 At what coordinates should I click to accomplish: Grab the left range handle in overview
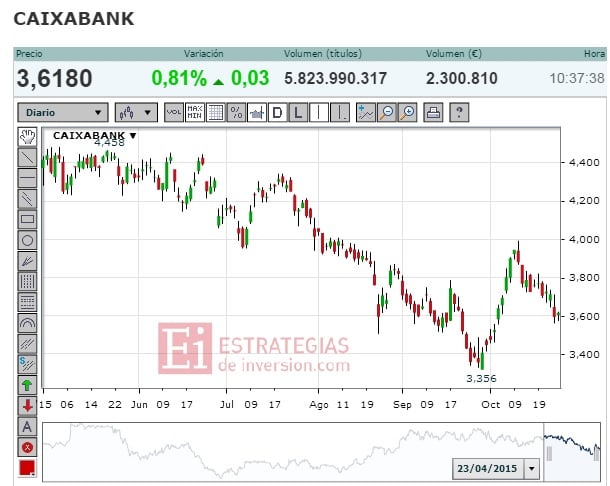tap(549, 454)
